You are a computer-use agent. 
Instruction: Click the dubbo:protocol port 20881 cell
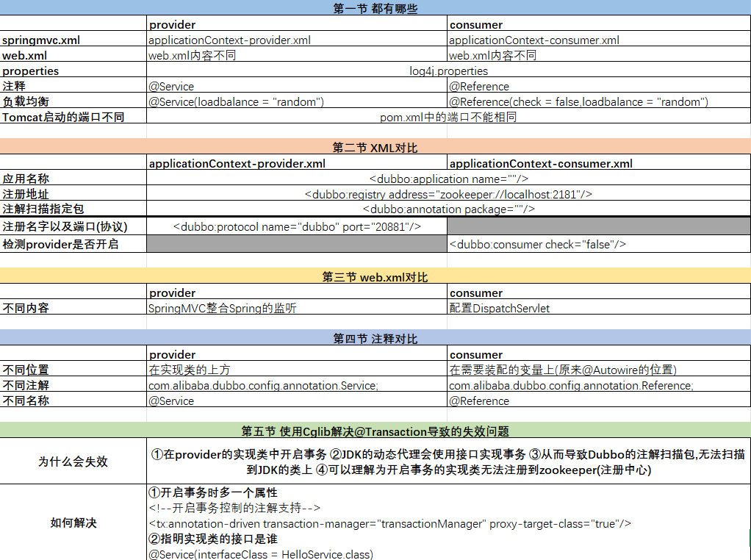tap(297, 227)
